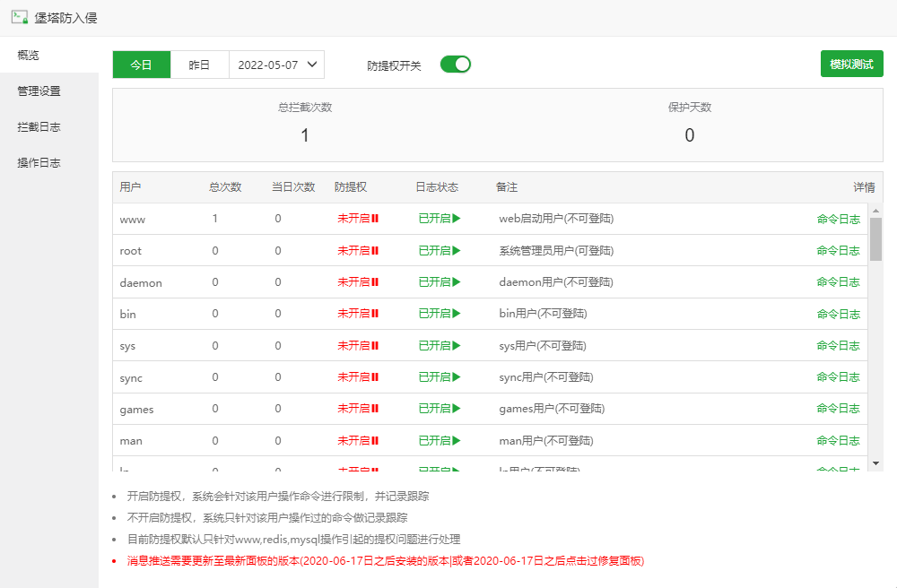Enable 防提权 for the www user
Screen dimensions: 897x588
click(358, 219)
